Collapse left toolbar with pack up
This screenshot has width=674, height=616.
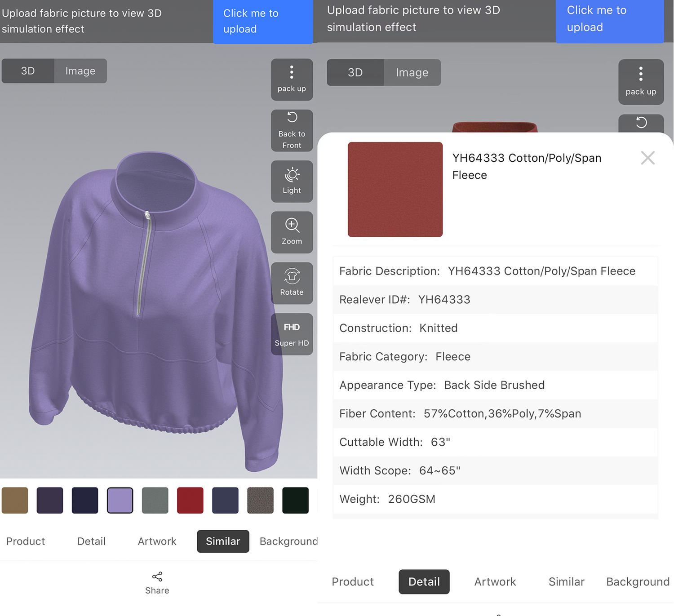(x=292, y=80)
